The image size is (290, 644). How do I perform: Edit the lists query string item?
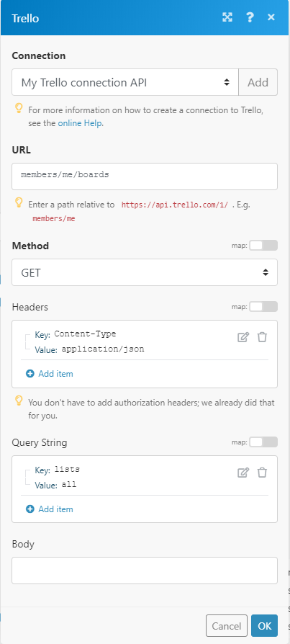click(243, 473)
